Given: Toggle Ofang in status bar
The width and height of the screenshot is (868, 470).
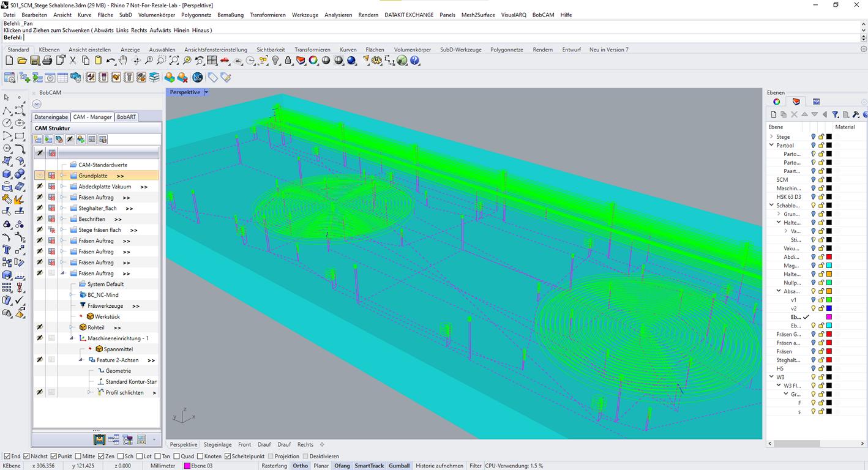Looking at the screenshot, I should point(342,466).
